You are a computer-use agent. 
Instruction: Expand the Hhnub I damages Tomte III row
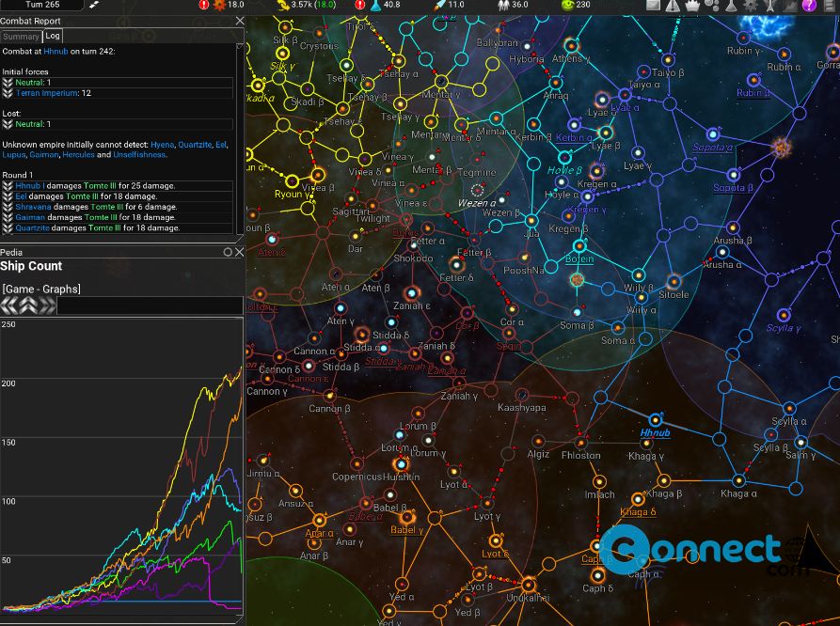(x=118, y=186)
